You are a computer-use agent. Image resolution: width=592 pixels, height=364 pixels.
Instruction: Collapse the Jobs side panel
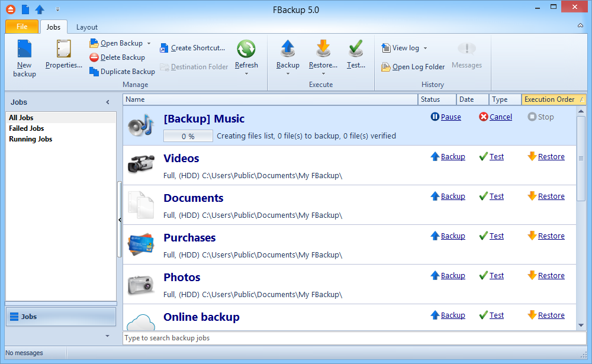coord(108,102)
